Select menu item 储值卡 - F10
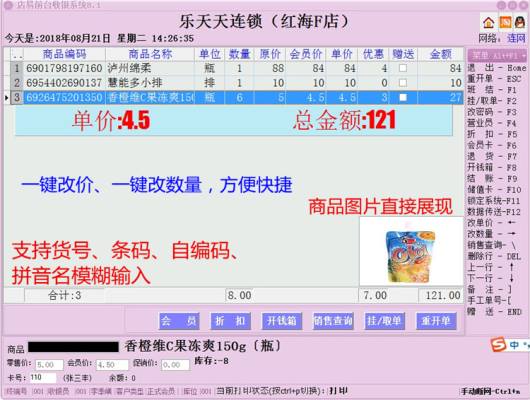 pos(494,190)
